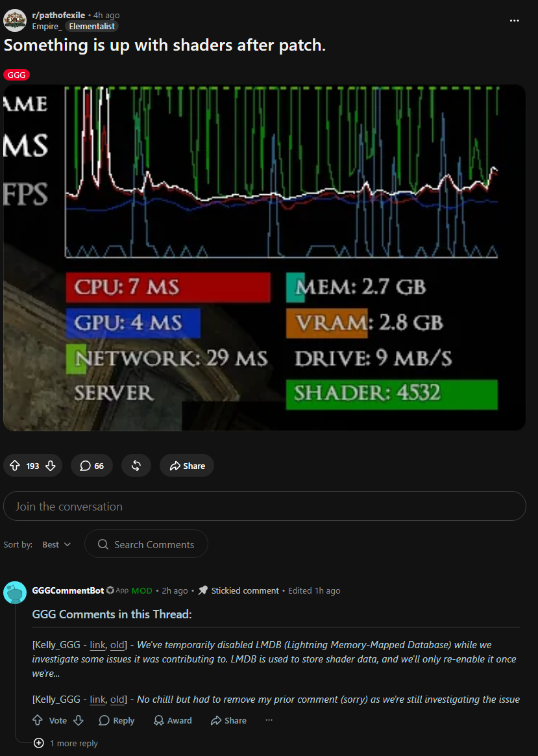Upvote the GGGCommentBot comment
The image size is (538, 756).
(38, 720)
